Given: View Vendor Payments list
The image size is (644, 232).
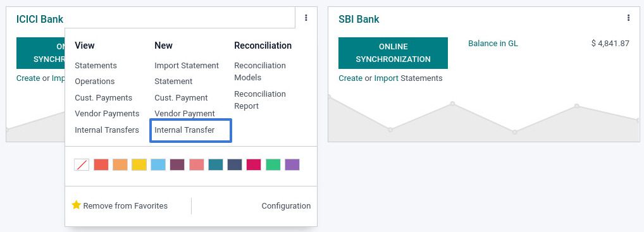Looking at the screenshot, I should pos(107,114).
